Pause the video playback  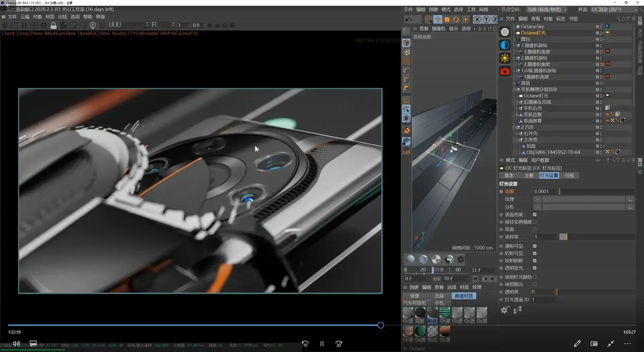(x=322, y=344)
